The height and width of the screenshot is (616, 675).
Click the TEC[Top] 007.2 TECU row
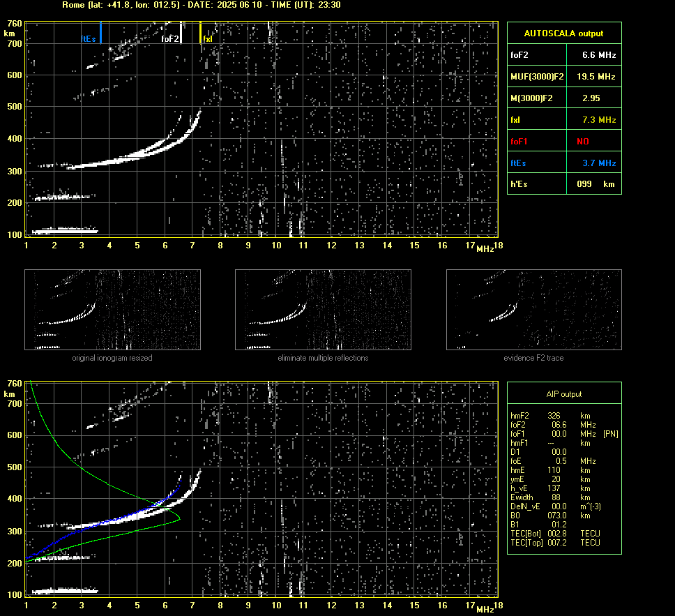(x=555, y=542)
